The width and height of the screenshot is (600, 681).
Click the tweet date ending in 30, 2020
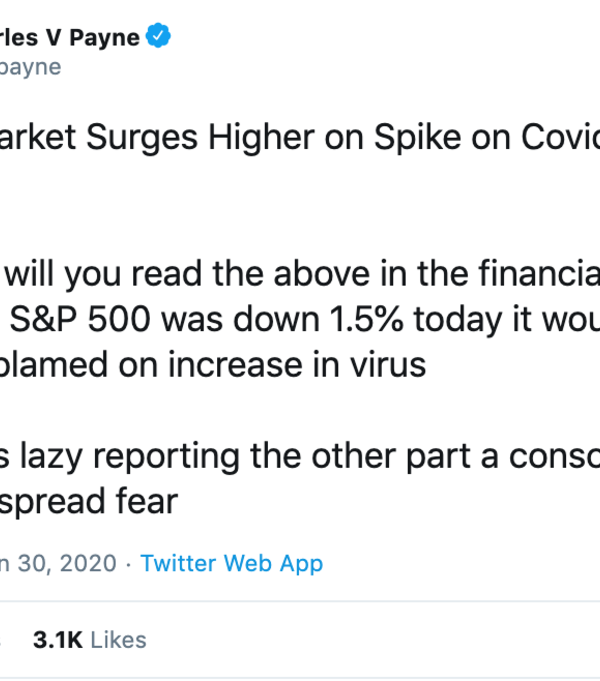58,563
